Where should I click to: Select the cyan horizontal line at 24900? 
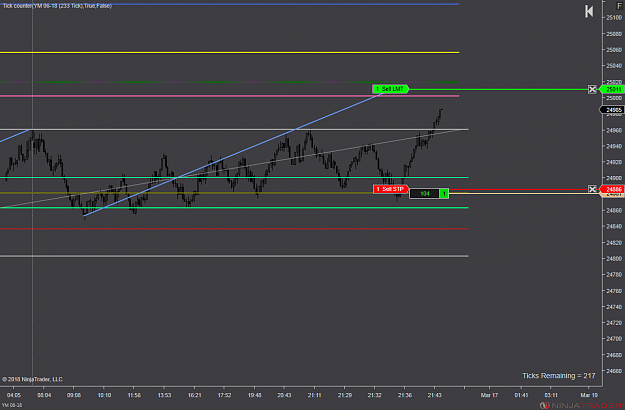234,178
